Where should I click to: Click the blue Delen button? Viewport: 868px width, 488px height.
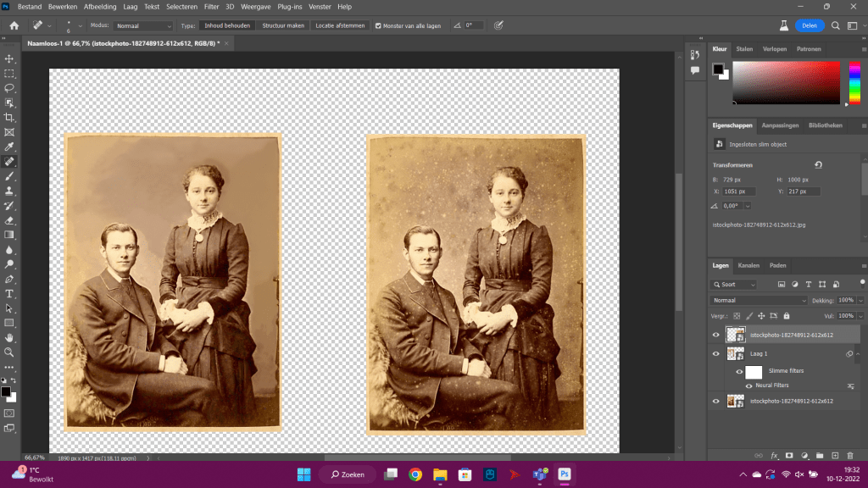[810, 25]
